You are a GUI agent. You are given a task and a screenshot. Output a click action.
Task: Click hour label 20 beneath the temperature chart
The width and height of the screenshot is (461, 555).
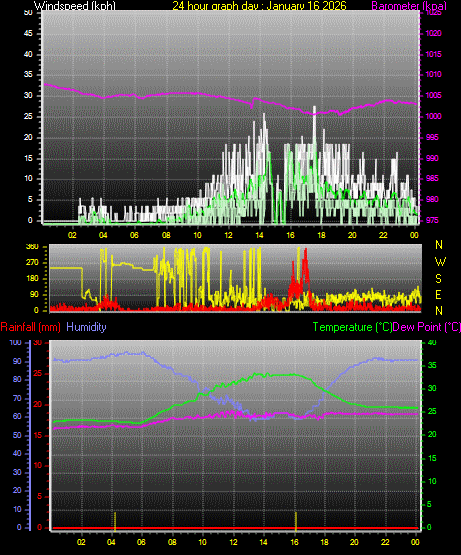354,542
